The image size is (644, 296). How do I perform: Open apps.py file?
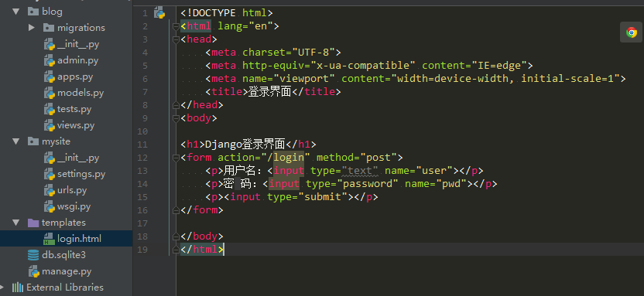[75, 77]
